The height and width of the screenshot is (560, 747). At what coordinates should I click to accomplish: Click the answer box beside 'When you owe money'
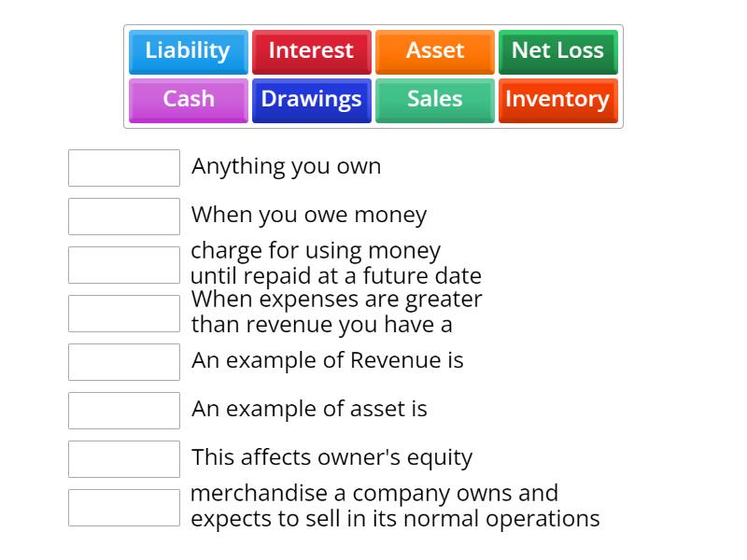coord(123,217)
